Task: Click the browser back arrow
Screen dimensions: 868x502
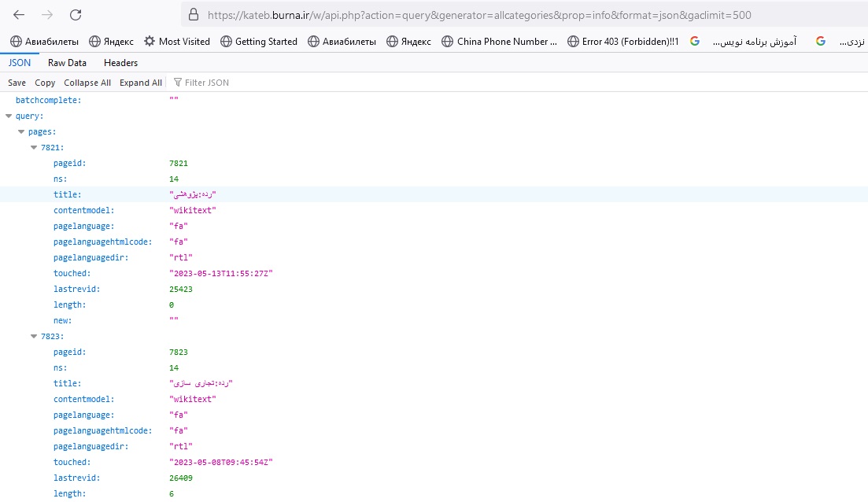Action: point(19,15)
